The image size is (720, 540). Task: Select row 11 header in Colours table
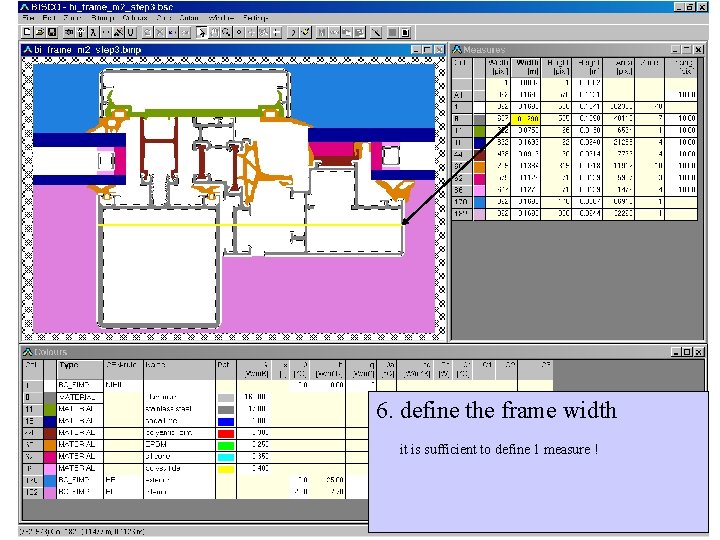click(33, 409)
